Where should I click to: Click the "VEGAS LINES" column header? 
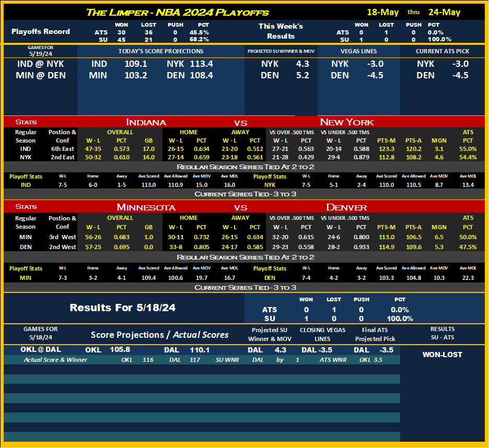[358, 51]
